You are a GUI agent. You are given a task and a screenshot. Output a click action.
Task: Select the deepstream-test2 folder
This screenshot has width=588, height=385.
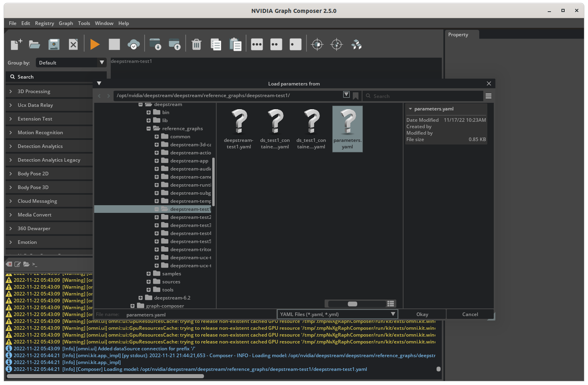(190, 217)
